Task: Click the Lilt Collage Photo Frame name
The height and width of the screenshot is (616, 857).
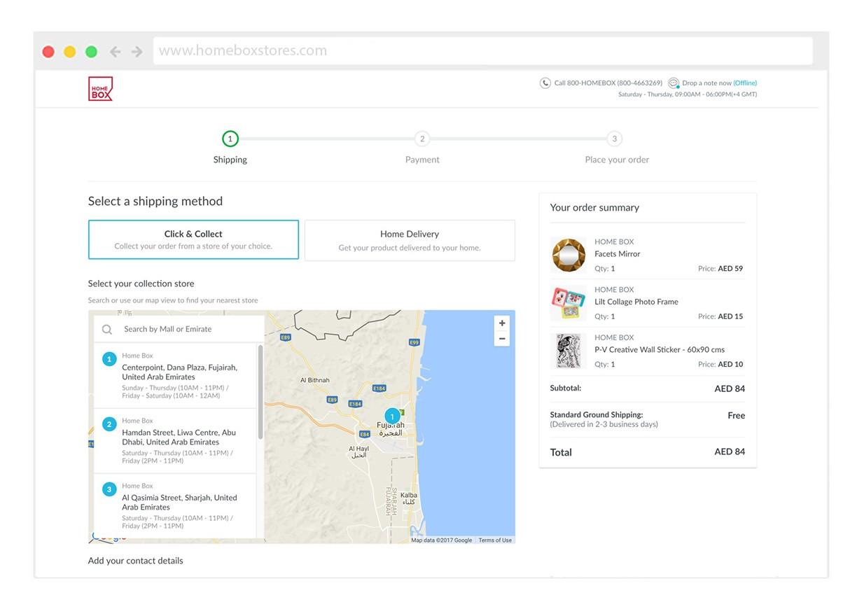Action: click(636, 302)
